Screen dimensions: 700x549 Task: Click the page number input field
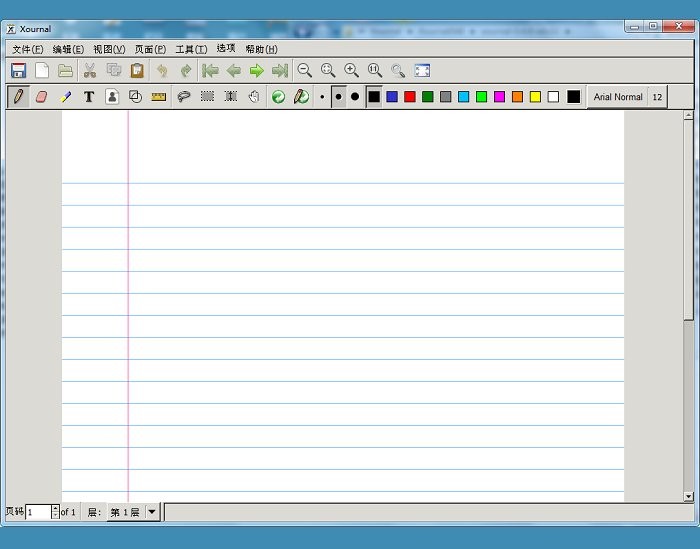pyautogui.click(x=38, y=512)
